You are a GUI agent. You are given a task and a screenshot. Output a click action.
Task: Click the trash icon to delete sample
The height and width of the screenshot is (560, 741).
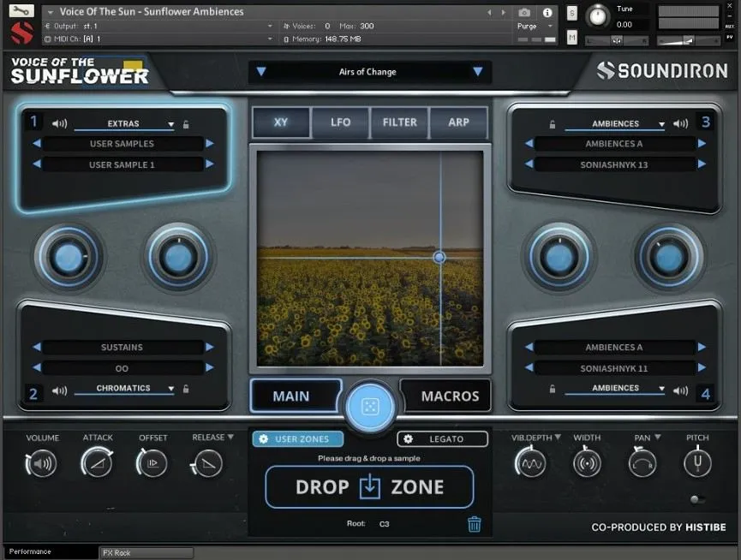[x=474, y=524]
